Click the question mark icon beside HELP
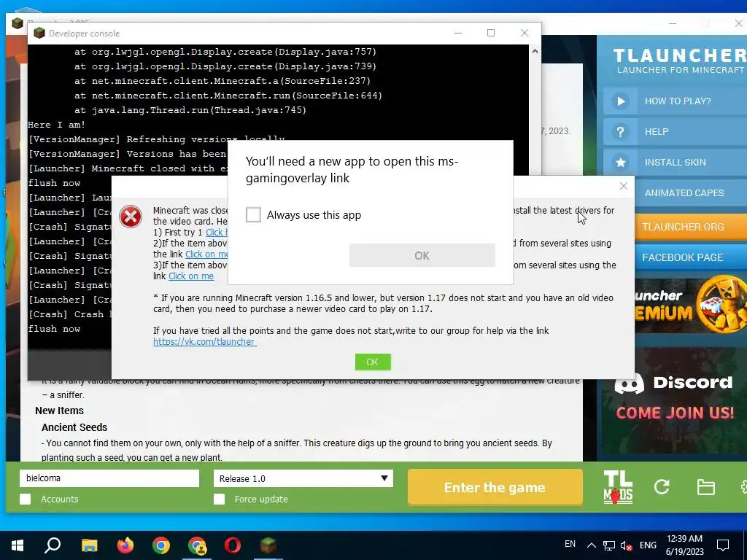This screenshot has width=747, height=560. (x=620, y=132)
